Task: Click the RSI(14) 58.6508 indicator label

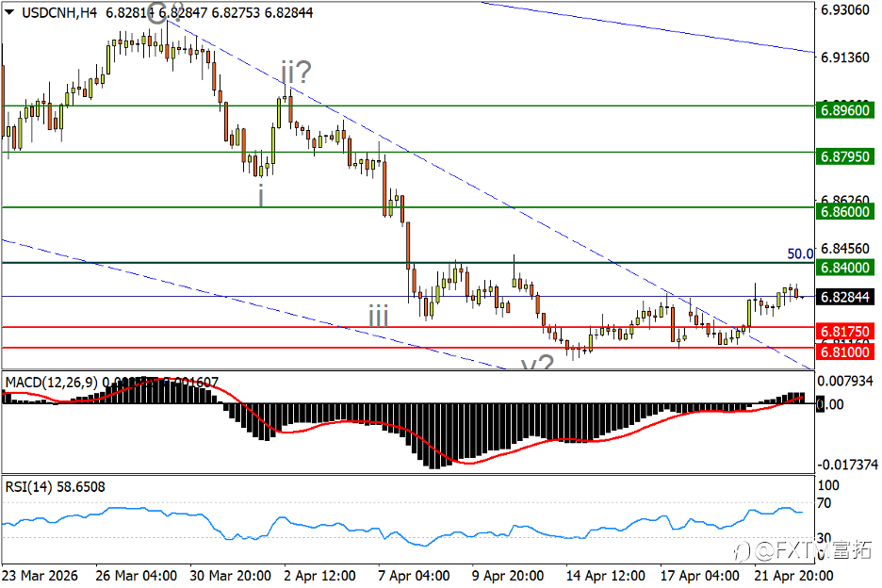Action: coord(55,487)
